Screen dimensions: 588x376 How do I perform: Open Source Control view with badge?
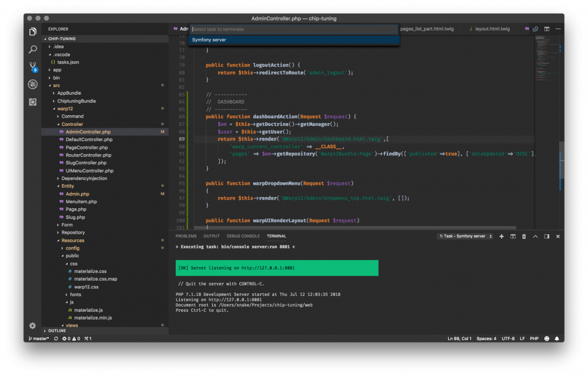33,66
